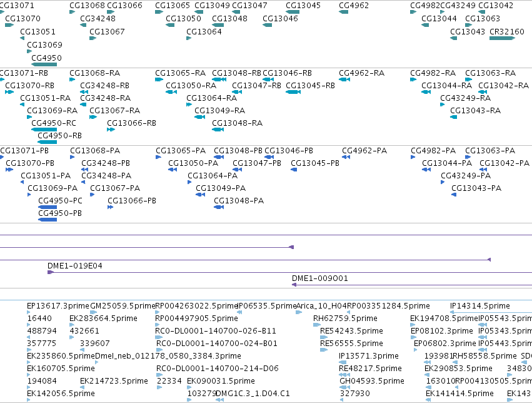This screenshot has height=403, width=532.
Task: Click the IP13571.3prime label
Action: pyautogui.click(x=369, y=356)
